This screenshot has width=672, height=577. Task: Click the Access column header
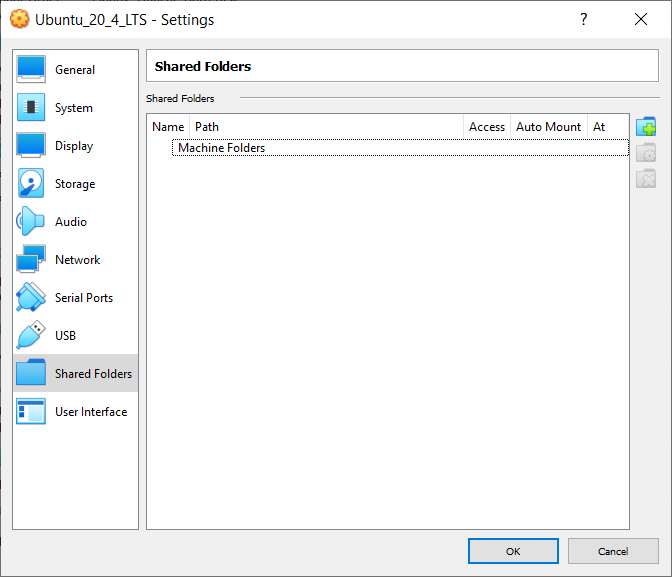click(487, 127)
